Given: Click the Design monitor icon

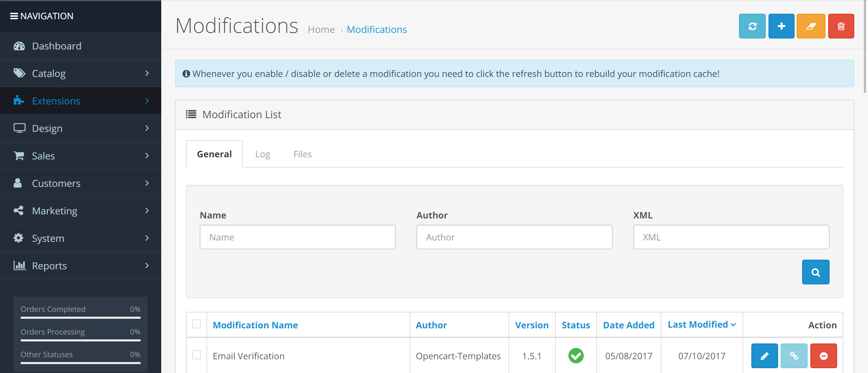Looking at the screenshot, I should click(20, 128).
